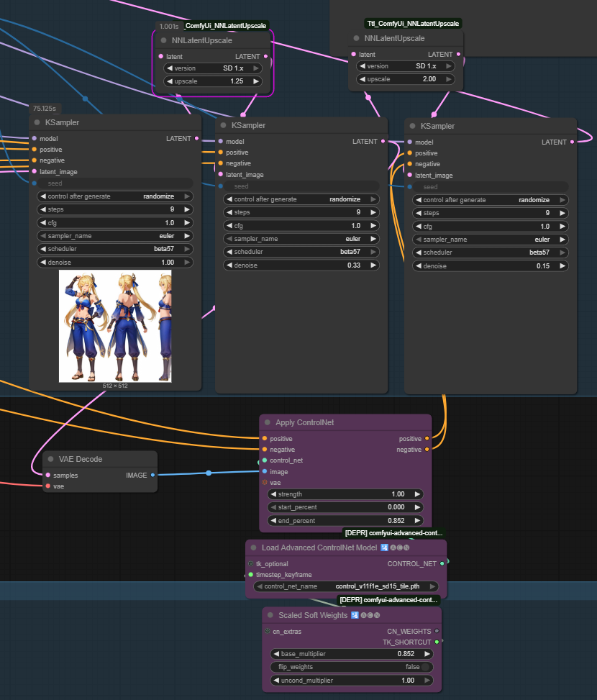Click TK_SHORTCUT output port on Scaled Soft Weights
The width and height of the screenshot is (597, 700).
[437, 642]
